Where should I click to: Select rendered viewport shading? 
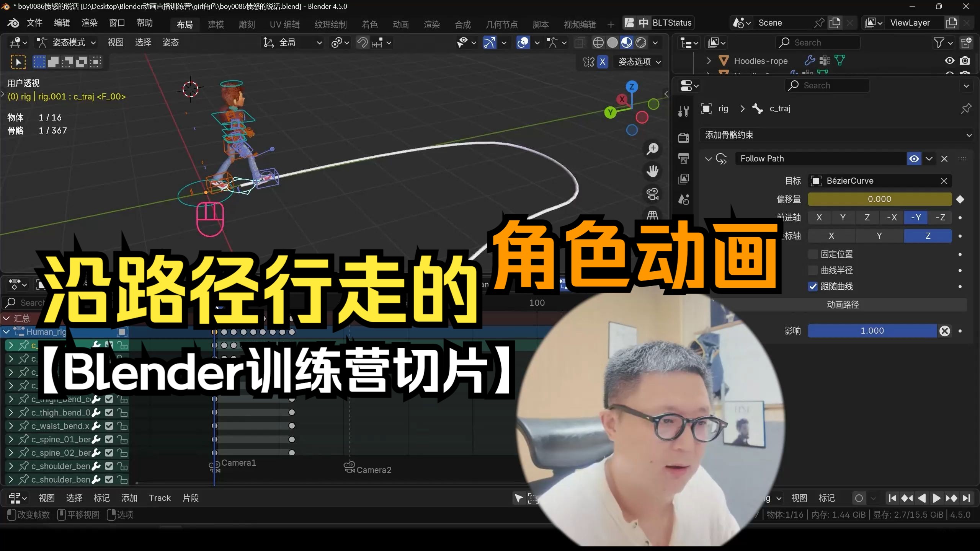click(x=641, y=42)
